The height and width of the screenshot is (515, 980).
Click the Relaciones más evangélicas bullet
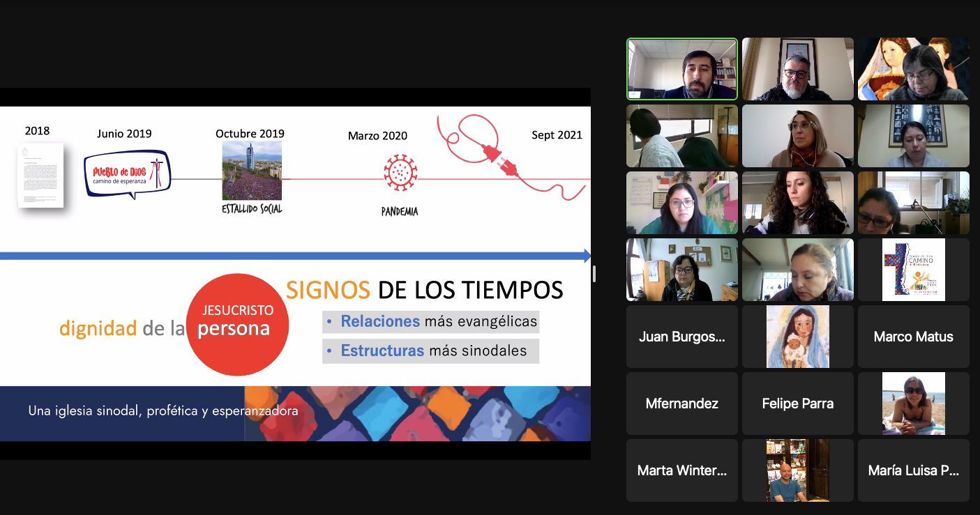[431, 321]
